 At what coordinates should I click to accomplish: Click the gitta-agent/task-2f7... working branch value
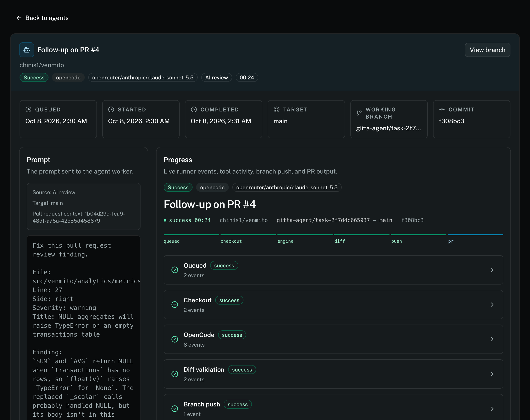coord(388,128)
